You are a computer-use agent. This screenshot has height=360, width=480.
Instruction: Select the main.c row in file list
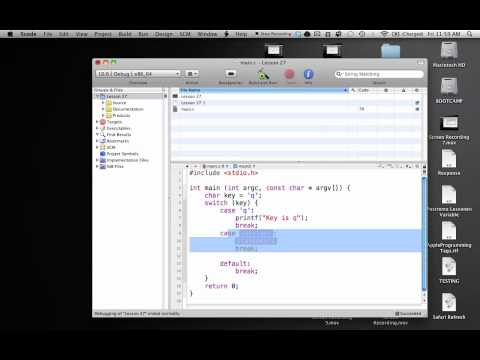[x=296, y=109]
